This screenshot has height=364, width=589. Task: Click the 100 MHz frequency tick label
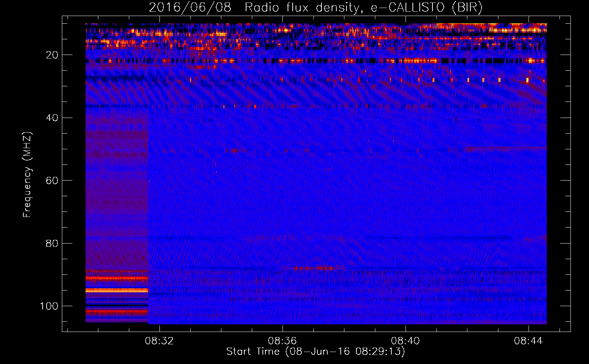pyautogui.click(x=49, y=306)
